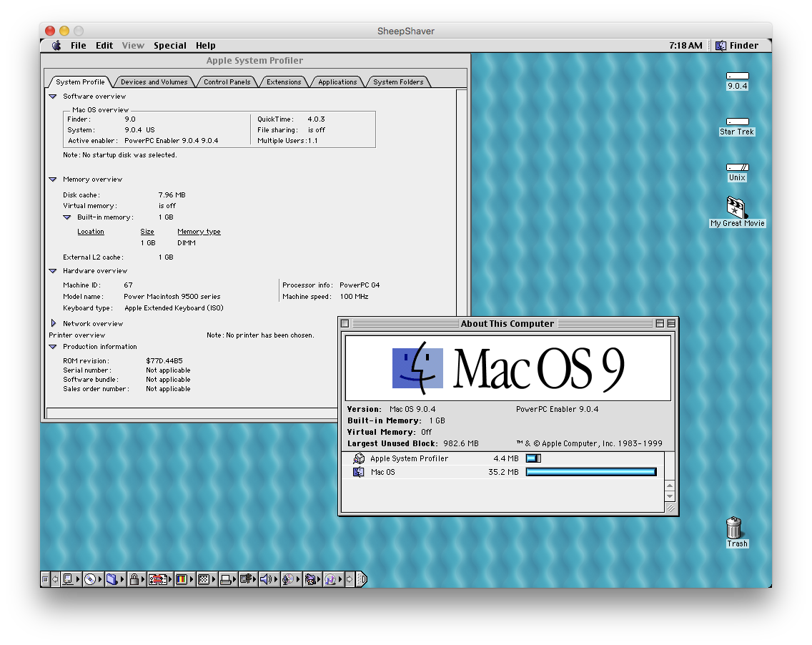Collapse the Production information section

[x=53, y=347]
